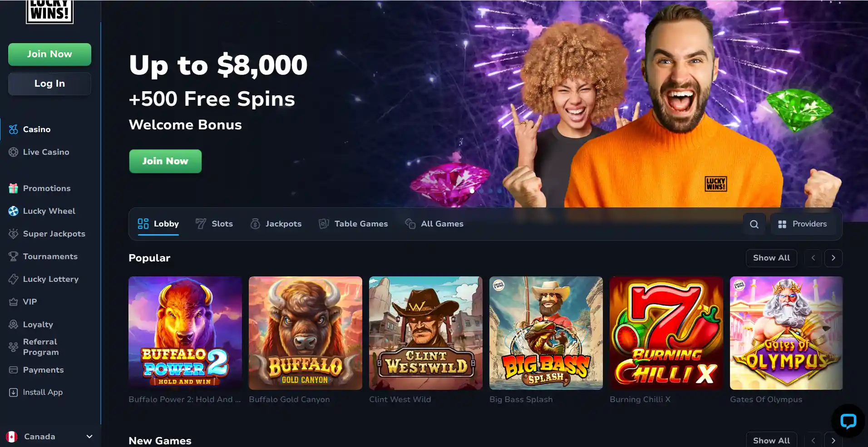
Task: Show next Popular games with right arrow
Action: (x=833, y=258)
